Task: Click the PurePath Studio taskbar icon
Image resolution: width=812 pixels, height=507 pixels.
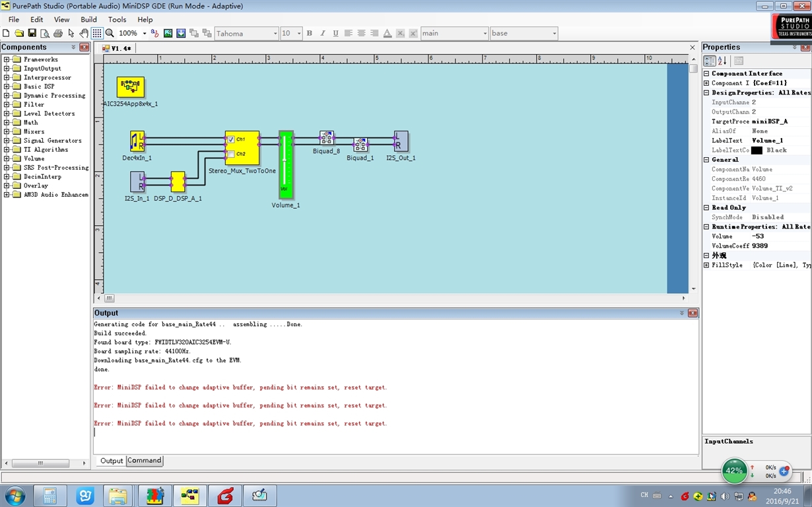Action: [190, 495]
